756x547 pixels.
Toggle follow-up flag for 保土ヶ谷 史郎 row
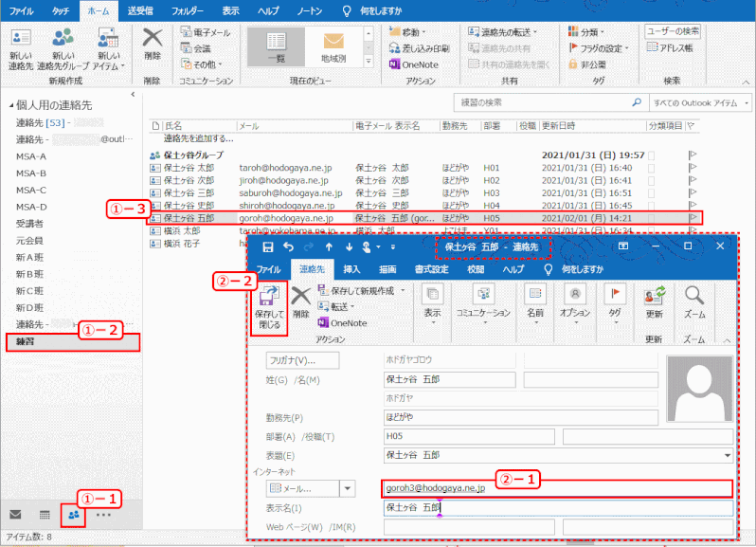click(x=693, y=205)
